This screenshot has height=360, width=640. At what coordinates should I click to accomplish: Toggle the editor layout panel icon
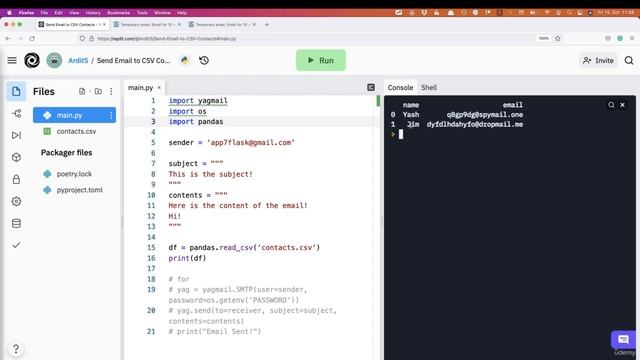pyautogui.click(x=371, y=87)
